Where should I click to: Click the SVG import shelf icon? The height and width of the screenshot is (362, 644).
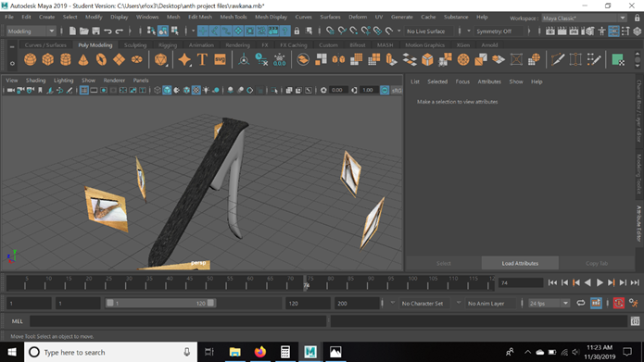click(x=221, y=59)
